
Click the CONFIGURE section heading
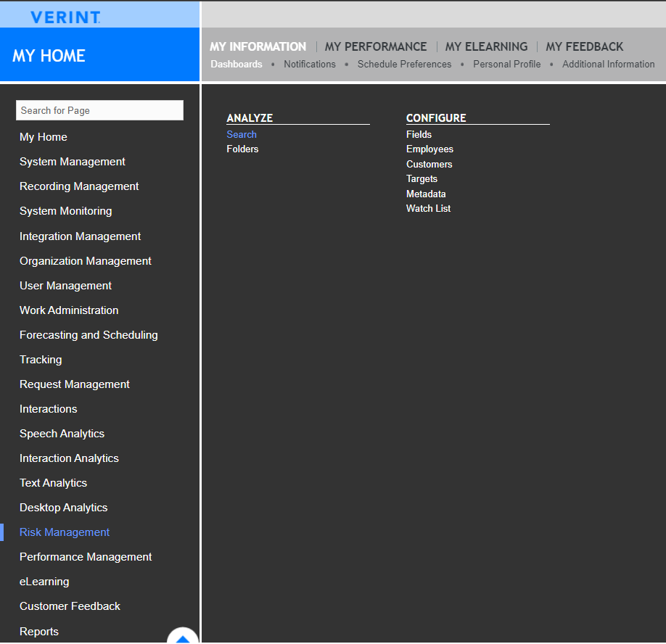436,117
